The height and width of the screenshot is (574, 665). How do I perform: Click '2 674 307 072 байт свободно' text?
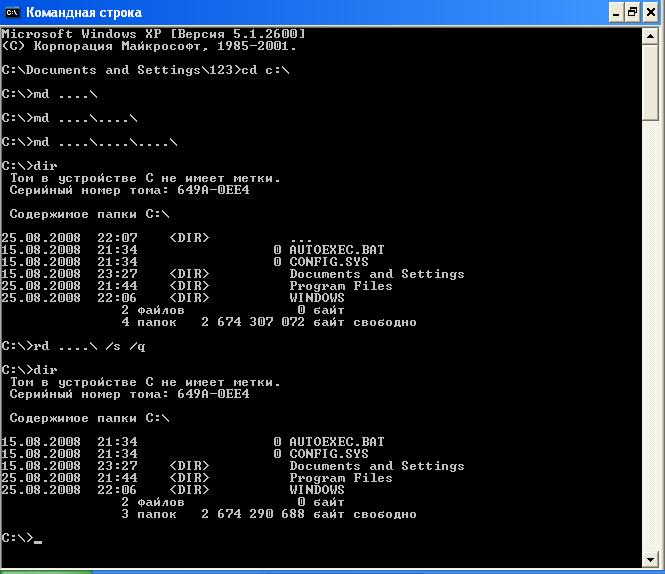point(308,322)
